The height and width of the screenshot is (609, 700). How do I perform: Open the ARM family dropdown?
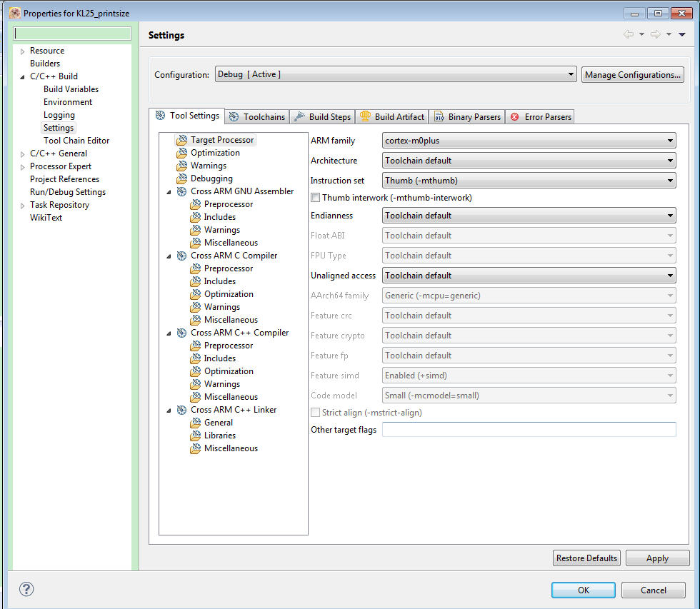(529, 141)
